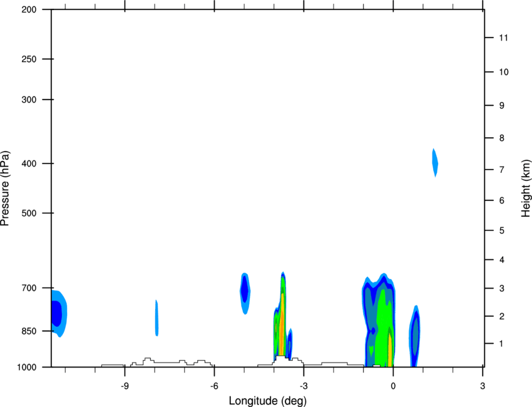Select the 400 pressure tick label

pos(29,163)
